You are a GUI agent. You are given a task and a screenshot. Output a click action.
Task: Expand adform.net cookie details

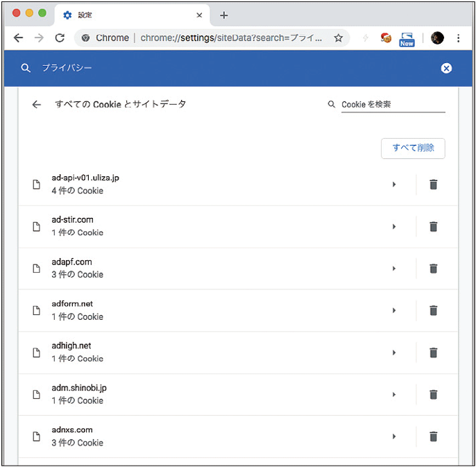coord(394,310)
